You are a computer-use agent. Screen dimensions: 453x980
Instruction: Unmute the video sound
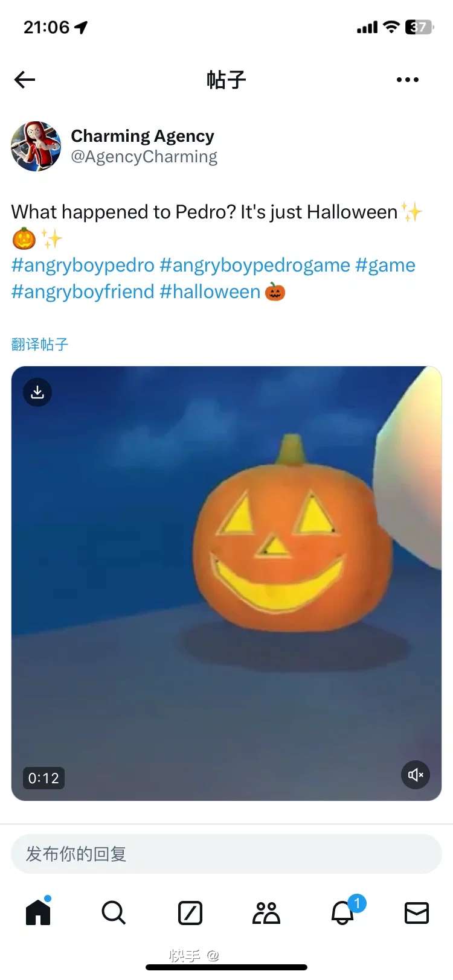click(x=416, y=775)
